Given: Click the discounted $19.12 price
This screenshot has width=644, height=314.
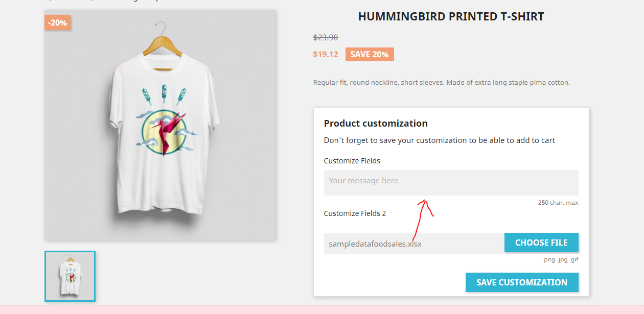Looking at the screenshot, I should 326,54.
